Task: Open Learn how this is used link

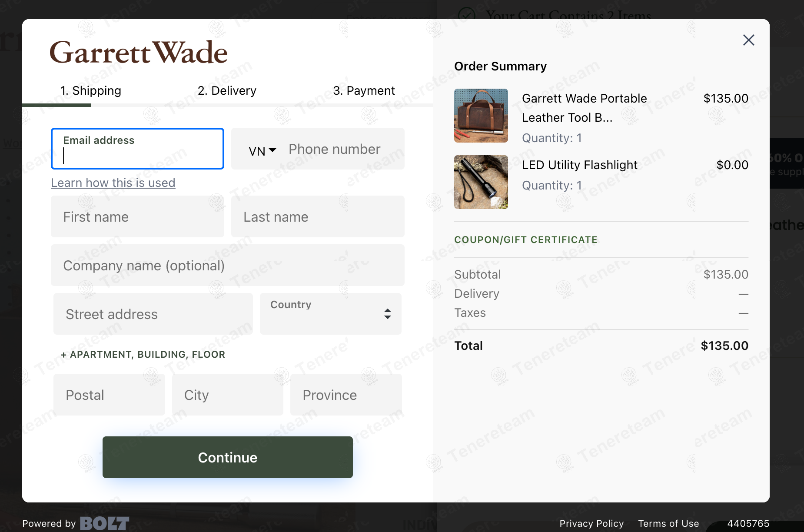Action: tap(113, 183)
